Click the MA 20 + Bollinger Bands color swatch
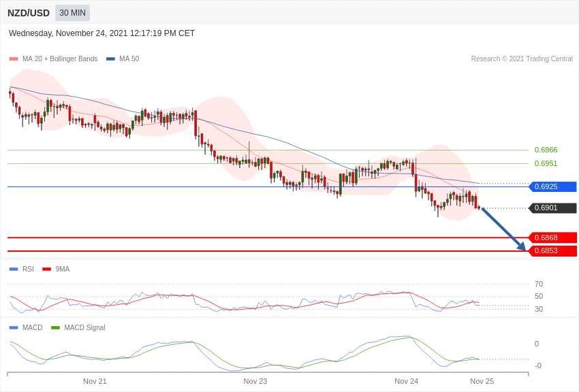 [x=14, y=59]
